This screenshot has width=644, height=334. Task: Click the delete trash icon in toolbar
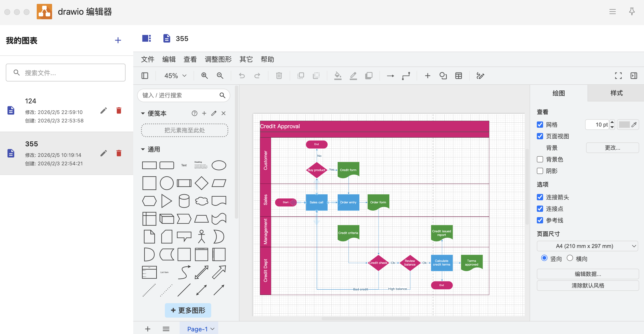tap(279, 76)
